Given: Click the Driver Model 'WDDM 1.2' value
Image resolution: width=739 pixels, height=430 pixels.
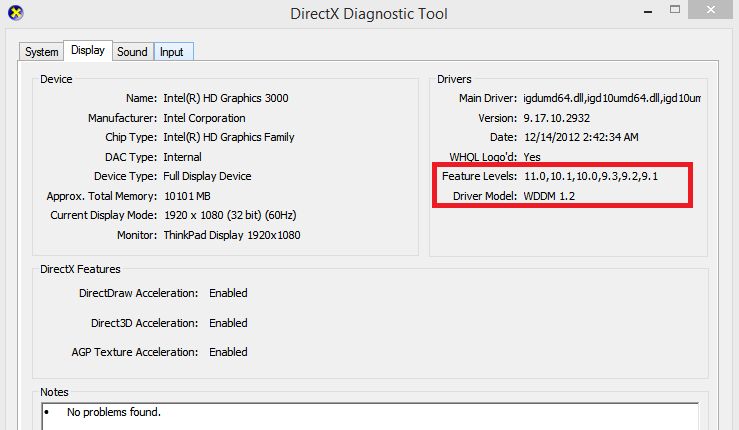Looking at the screenshot, I should (549, 196).
